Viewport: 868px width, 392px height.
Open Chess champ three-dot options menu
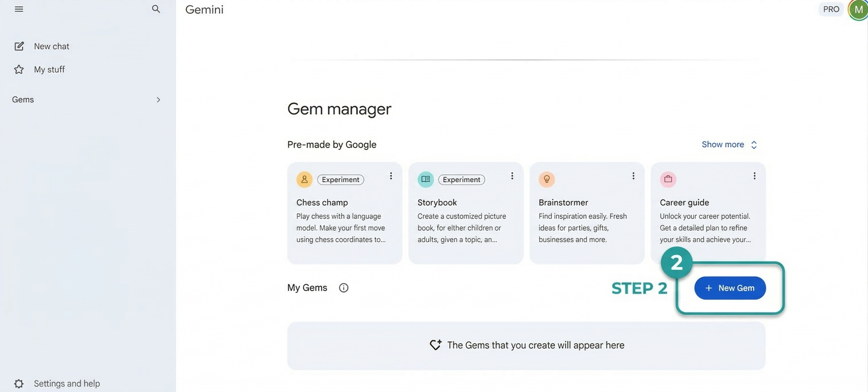click(x=391, y=176)
